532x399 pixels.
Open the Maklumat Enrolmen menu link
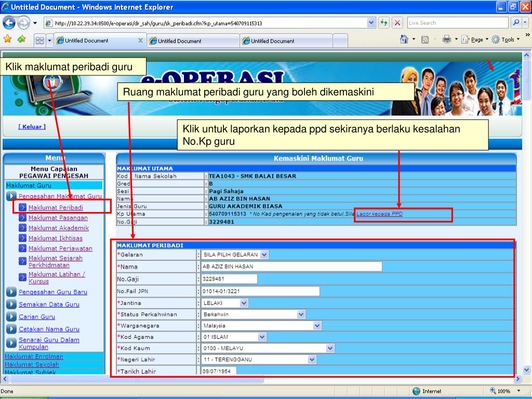click(34, 356)
